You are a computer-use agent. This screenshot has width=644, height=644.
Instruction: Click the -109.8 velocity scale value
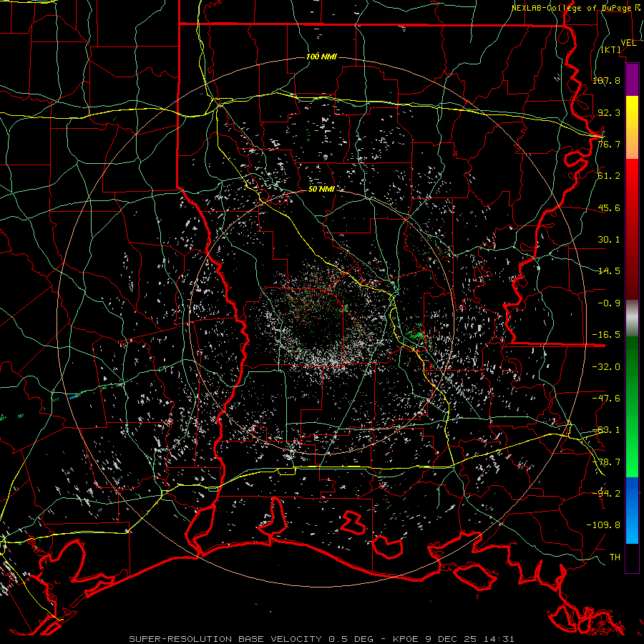click(x=603, y=525)
